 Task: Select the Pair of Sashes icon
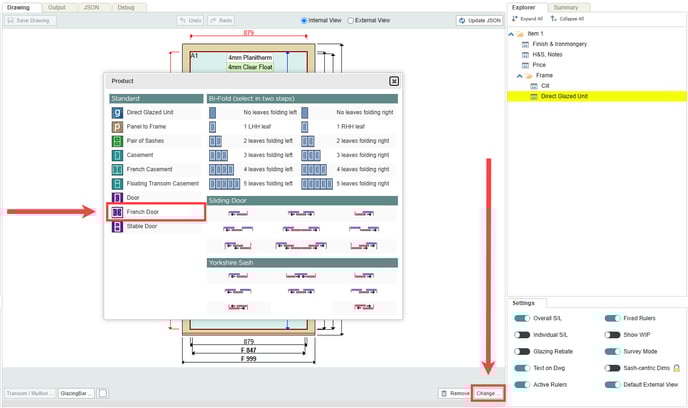click(x=118, y=142)
